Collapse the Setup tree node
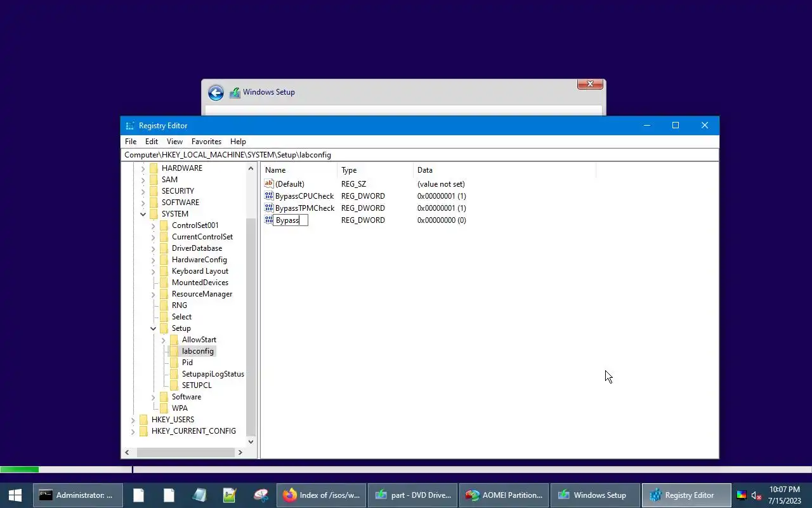The height and width of the screenshot is (508, 812). 153,328
